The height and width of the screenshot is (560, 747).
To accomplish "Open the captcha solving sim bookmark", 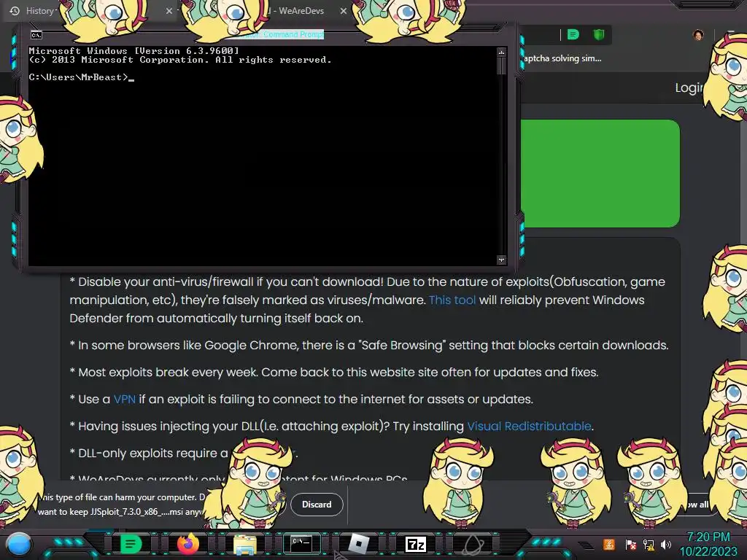I will (x=562, y=58).
